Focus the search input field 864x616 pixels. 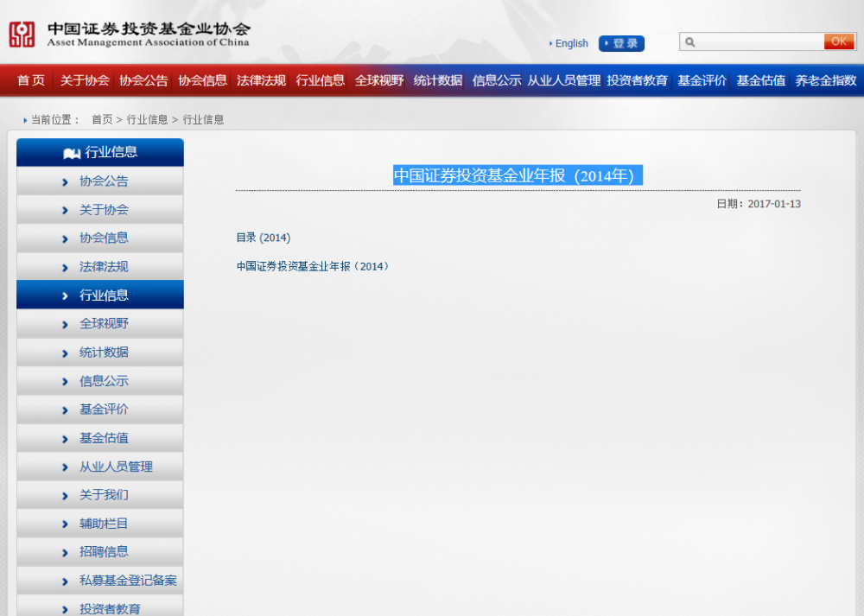759,41
